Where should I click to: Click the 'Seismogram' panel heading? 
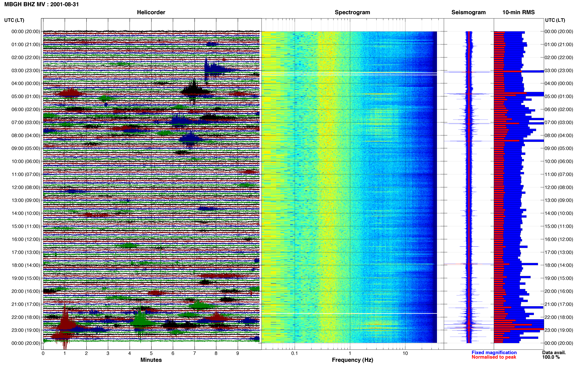coord(468,12)
